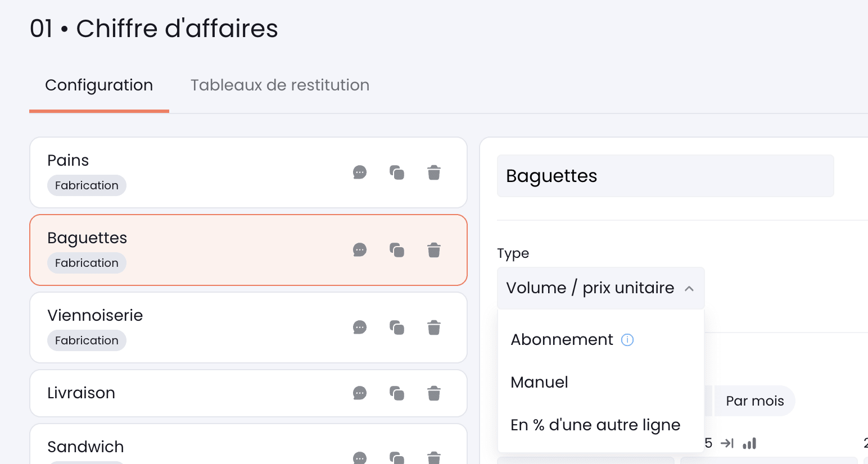Delete the Pains line
This screenshot has height=464, width=868.
tap(434, 172)
